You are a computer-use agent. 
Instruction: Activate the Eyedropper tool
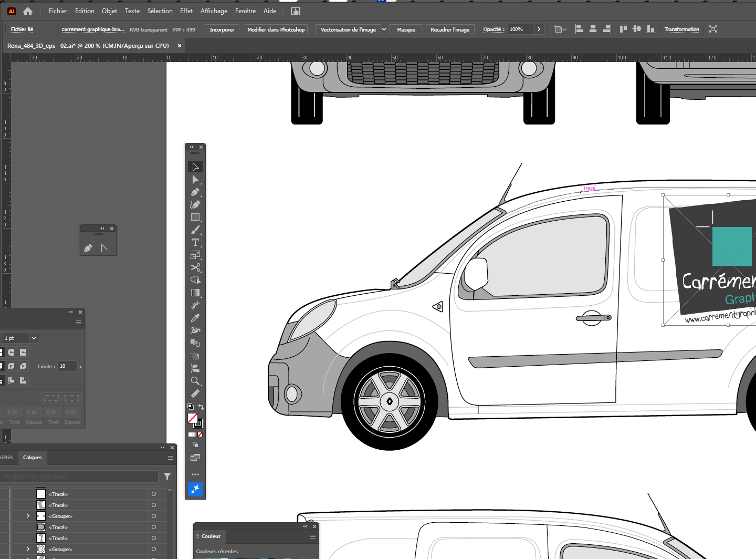point(195,318)
